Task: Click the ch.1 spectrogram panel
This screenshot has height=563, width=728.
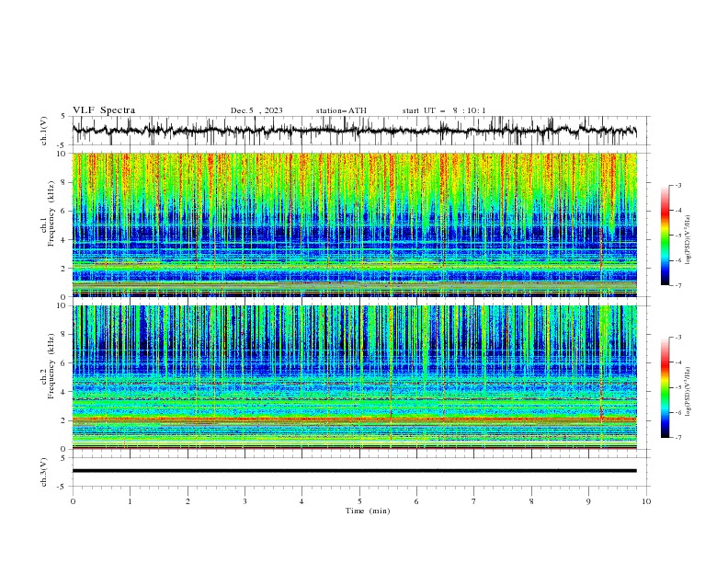Action: [x=354, y=224]
